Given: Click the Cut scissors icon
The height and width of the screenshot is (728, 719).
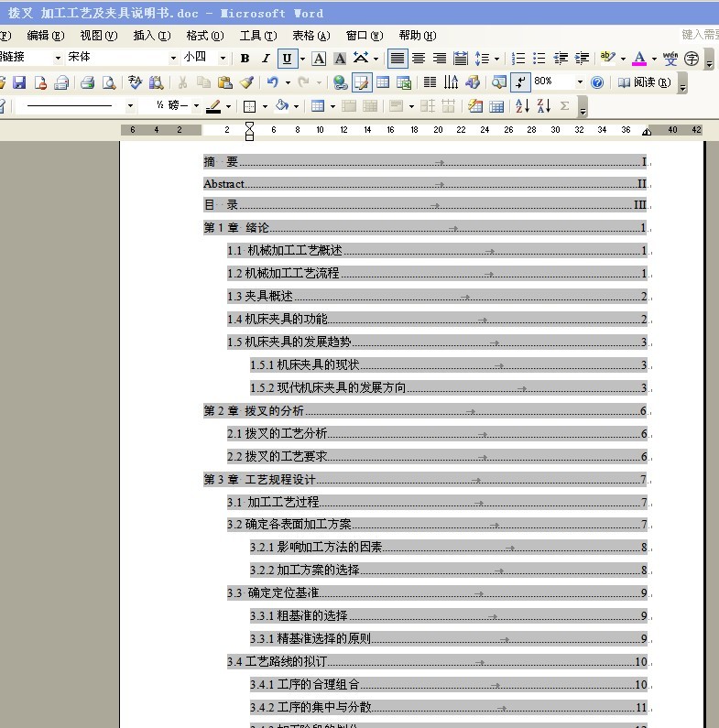Looking at the screenshot, I should 182,83.
